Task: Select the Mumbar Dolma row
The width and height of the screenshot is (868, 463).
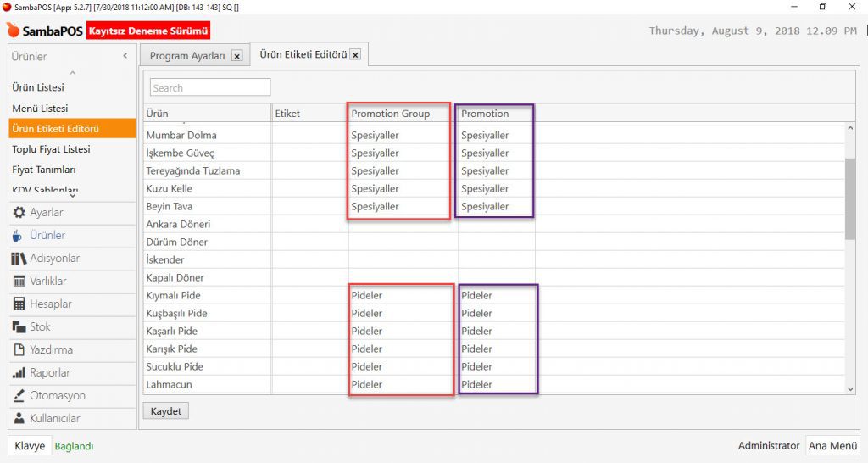Action: (494, 135)
